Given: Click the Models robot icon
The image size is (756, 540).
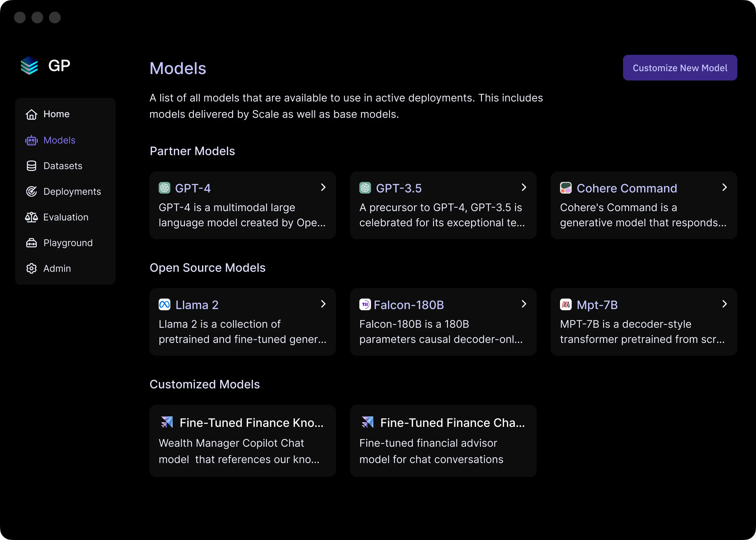Looking at the screenshot, I should [x=31, y=140].
